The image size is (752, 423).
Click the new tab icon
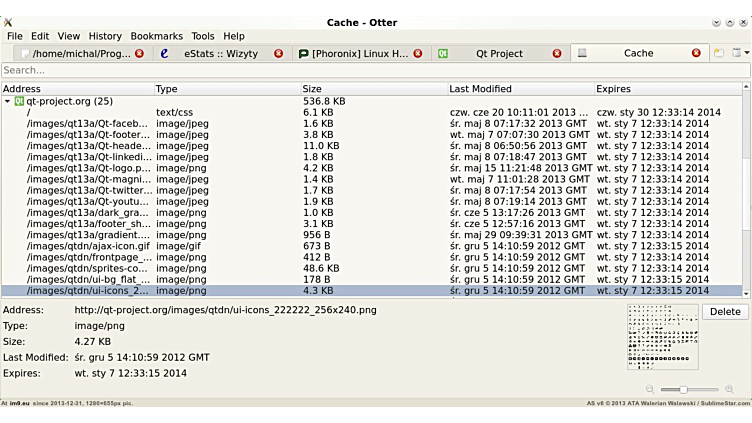(x=718, y=53)
